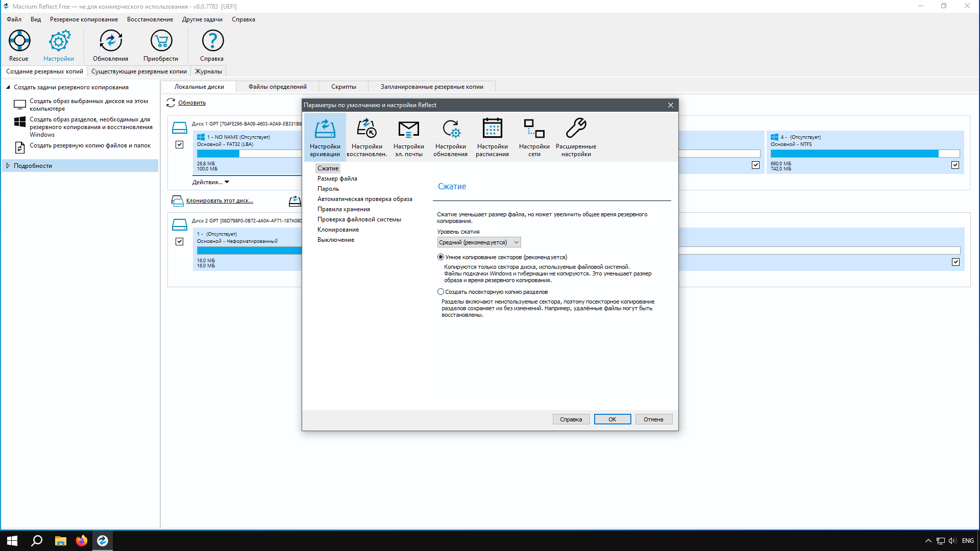The height and width of the screenshot is (551, 980).
Task: Click the refresh icon next to Обновить
Action: pos(170,103)
